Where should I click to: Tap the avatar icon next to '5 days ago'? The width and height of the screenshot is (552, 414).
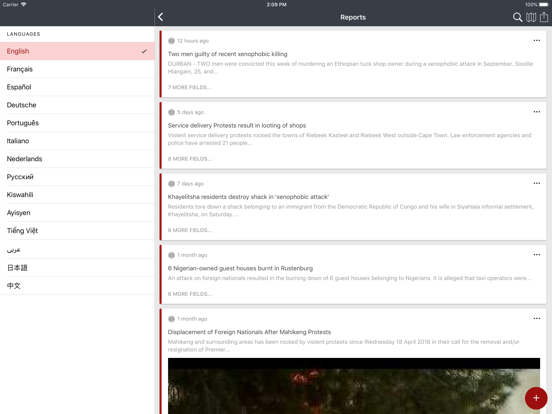tap(171, 112)
